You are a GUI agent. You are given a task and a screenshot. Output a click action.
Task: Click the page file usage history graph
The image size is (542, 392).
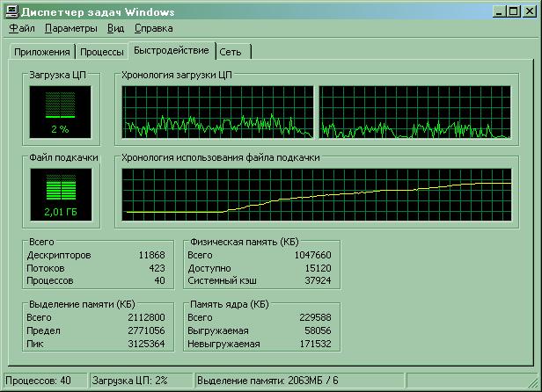click(316, 194)
